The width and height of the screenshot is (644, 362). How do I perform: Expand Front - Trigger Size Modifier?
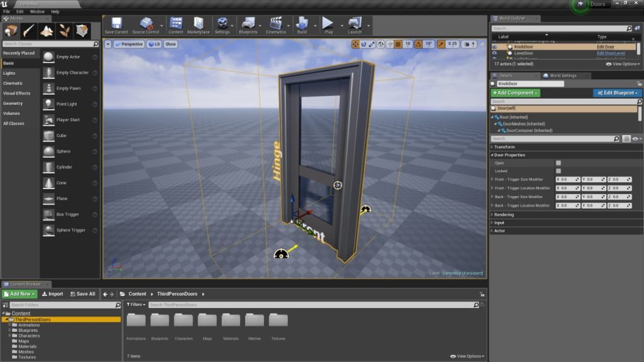[492, 179]
